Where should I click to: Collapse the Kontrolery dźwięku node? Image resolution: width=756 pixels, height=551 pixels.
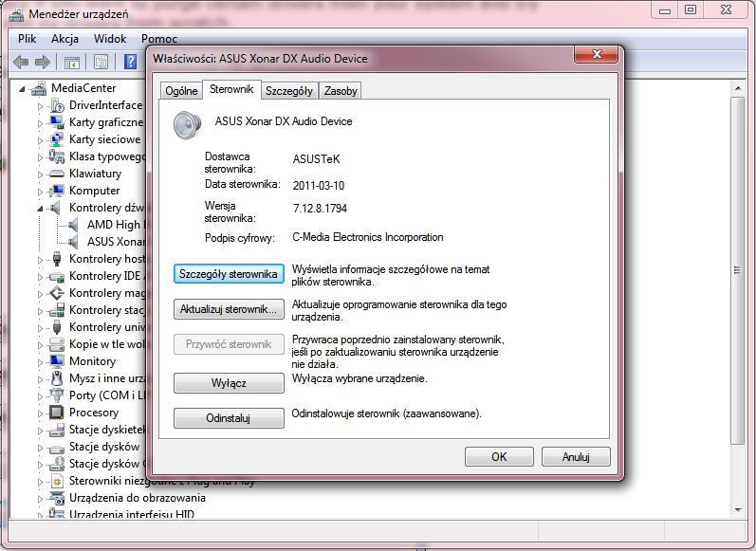tap(40, 209)
